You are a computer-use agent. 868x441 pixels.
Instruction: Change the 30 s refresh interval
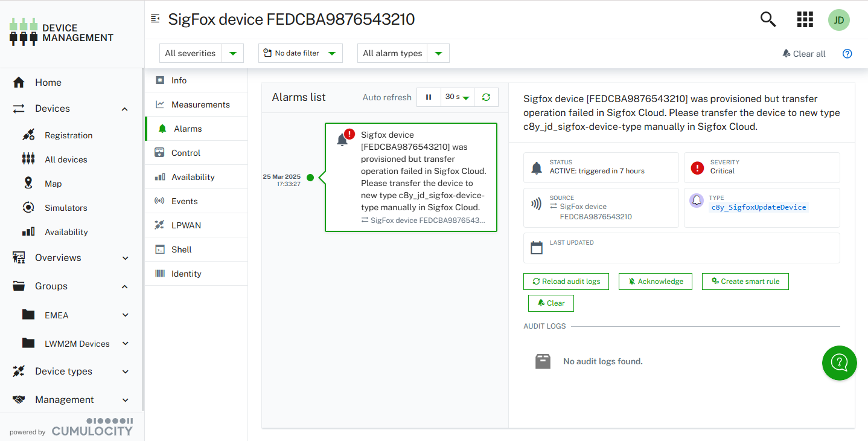tap(457, 97)
